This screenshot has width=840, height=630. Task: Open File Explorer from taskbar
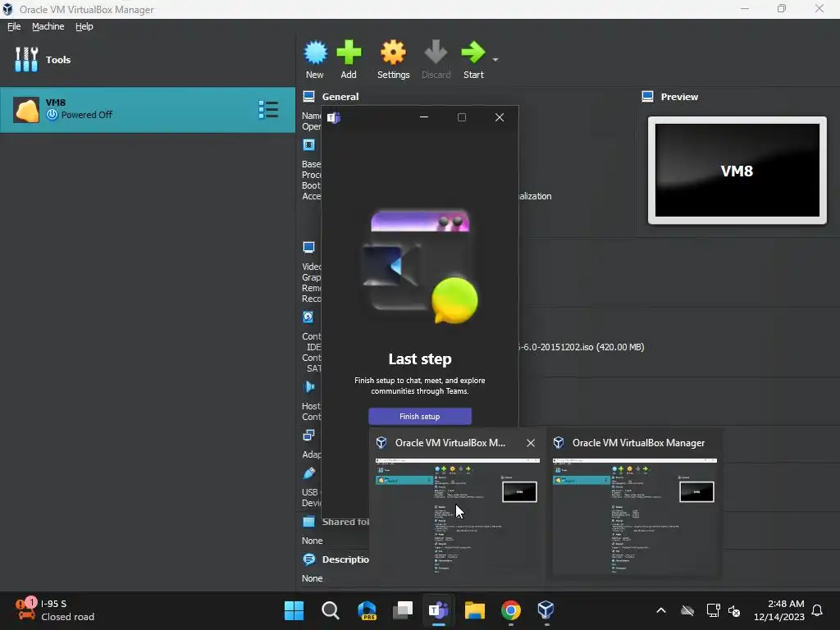click(x=475, y=610)
